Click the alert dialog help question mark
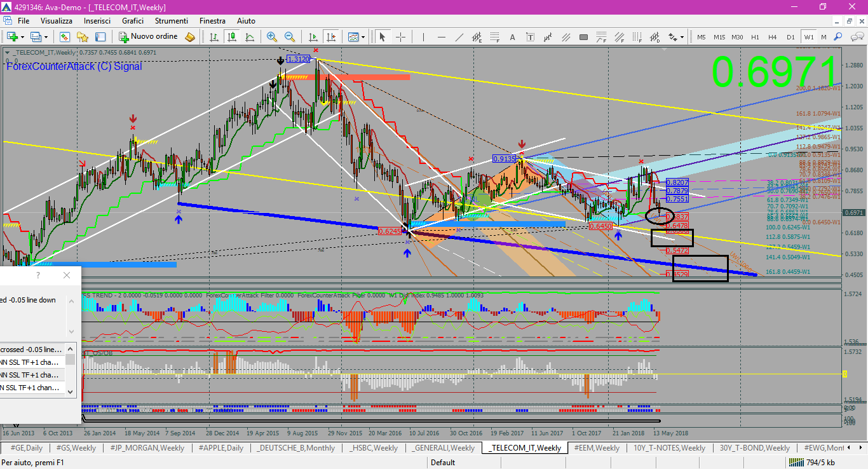Screen dimensions: 868x469 pyautogui.click(x=38, y=276)
